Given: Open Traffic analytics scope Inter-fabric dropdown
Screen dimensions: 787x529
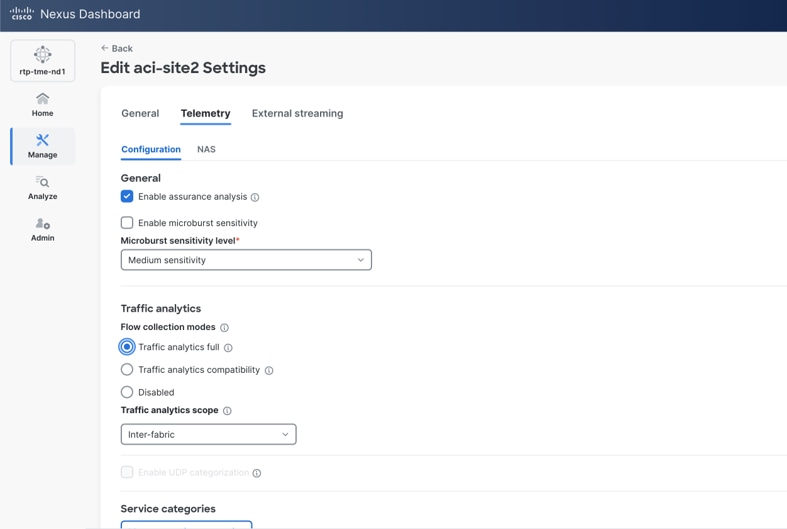Looking at the screenshot, I should coord(208,434).
